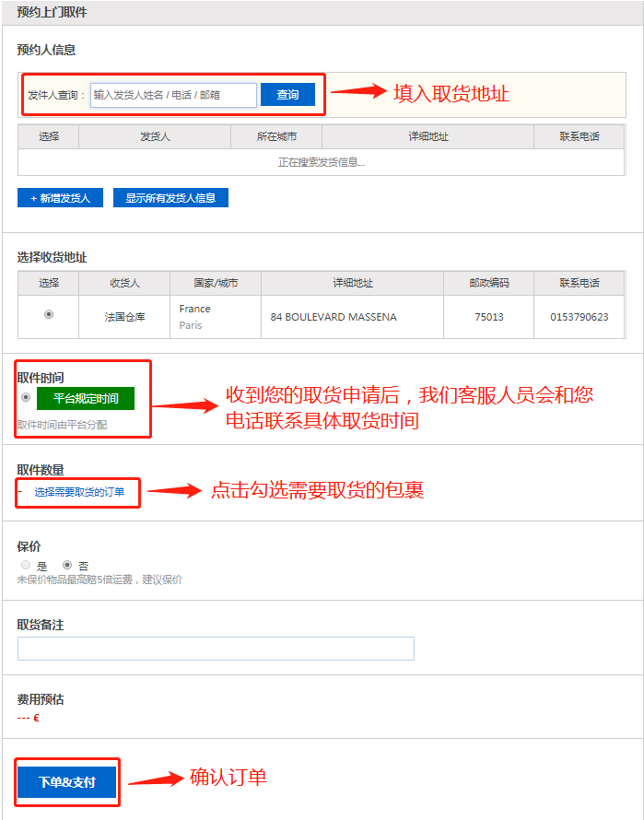The width and height of the screenshot is (644, 820).
Task: Select 是 for insurance
Action: 26,565
